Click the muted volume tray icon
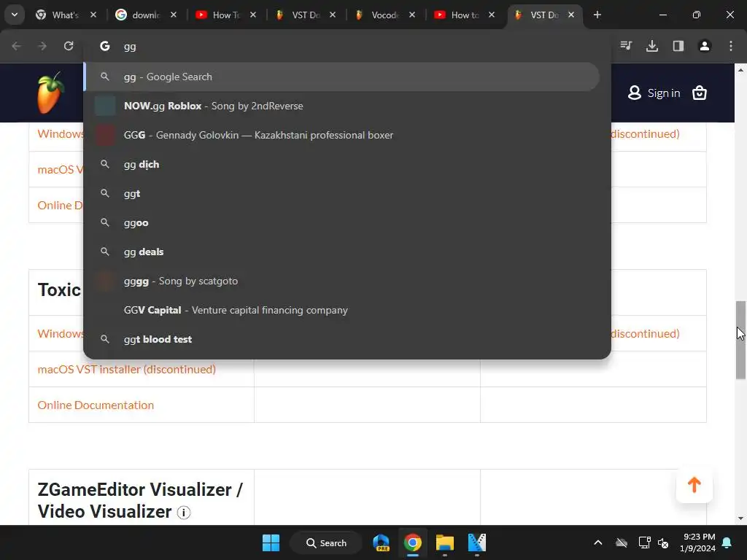The width and height of the screenshot is (747, 560). (662, 542)
